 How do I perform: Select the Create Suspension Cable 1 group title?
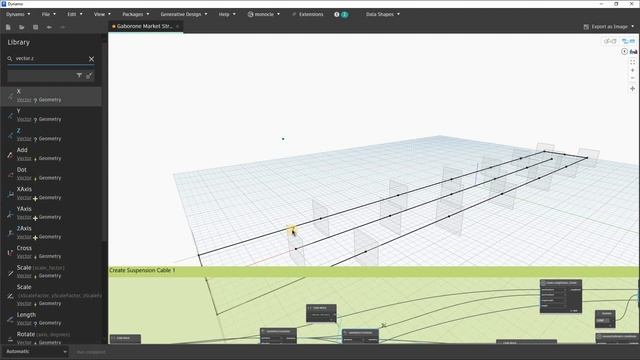142,270
